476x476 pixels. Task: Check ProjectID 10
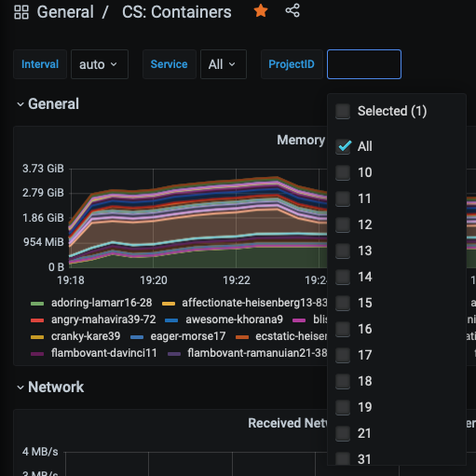pos(343,172)
